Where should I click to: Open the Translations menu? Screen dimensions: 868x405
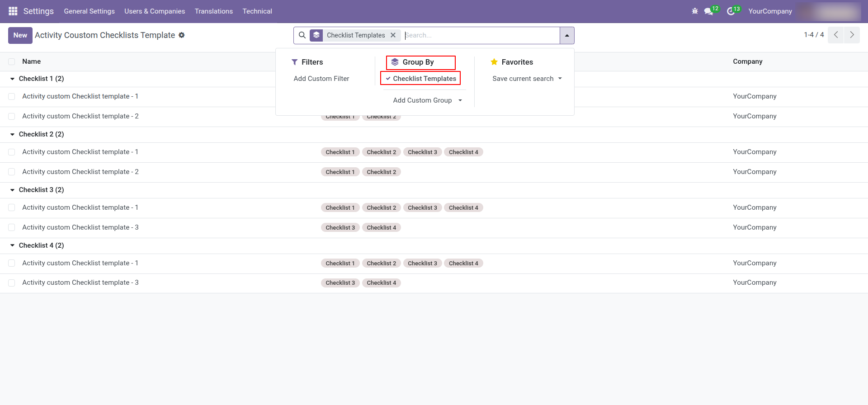pyautogui.click(x=214, y=11)
